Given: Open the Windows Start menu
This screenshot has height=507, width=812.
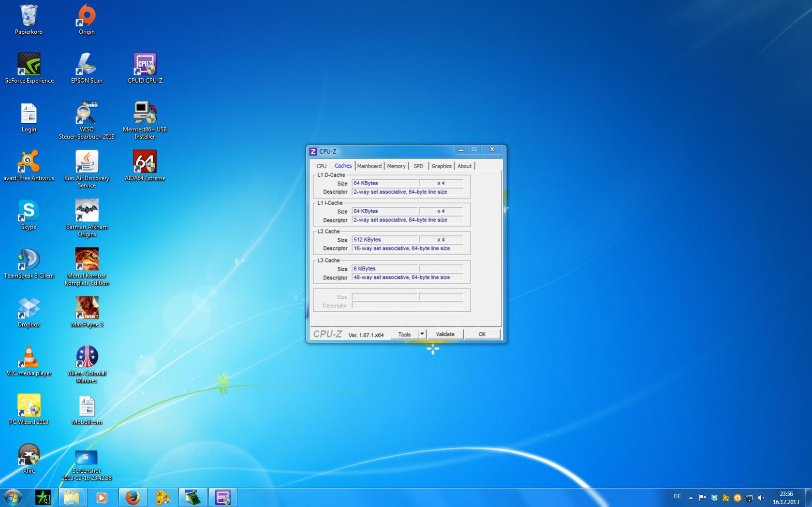Looking at the screenshot, I should [13, 497].
